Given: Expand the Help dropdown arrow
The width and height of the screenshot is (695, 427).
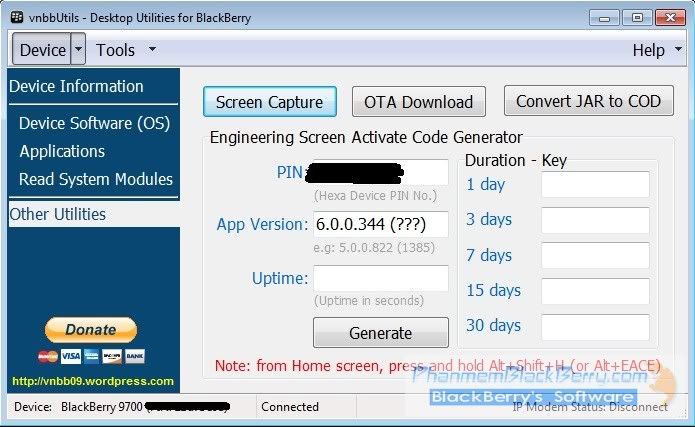Looking at the screenshot, I should pos(678,49).
